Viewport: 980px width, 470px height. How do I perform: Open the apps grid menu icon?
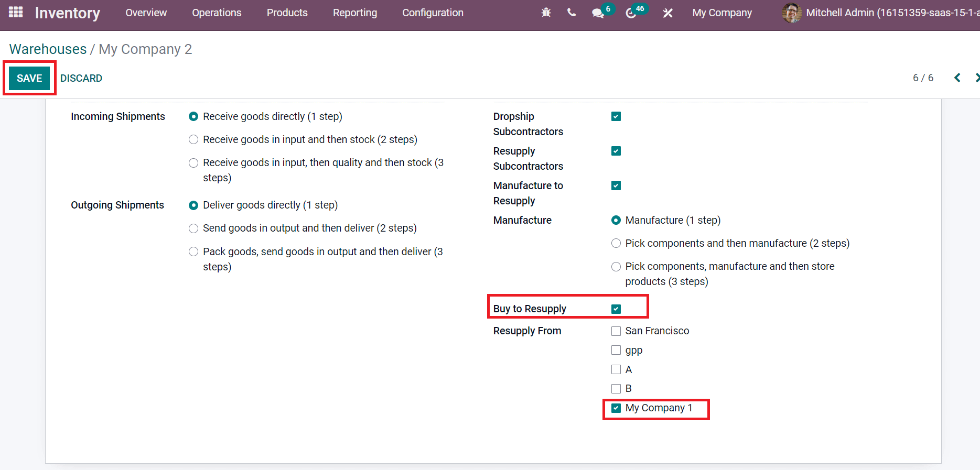[16, 12]
